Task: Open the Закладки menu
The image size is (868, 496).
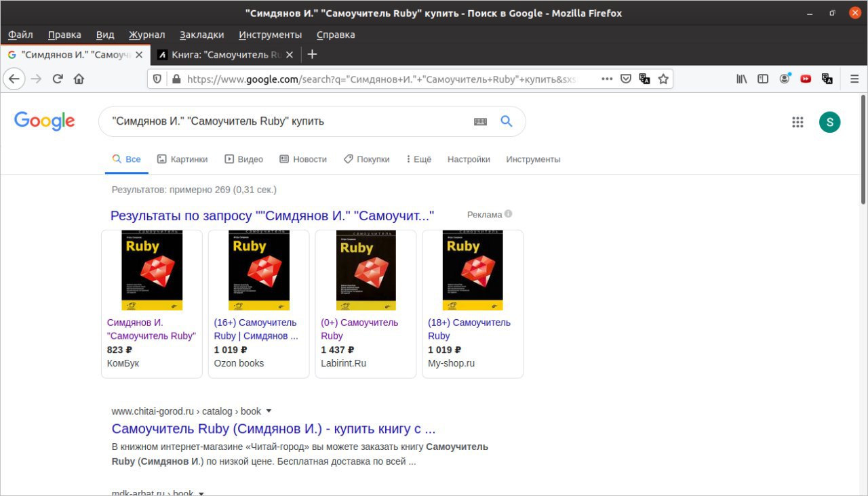Action: (x=201, y=35)
